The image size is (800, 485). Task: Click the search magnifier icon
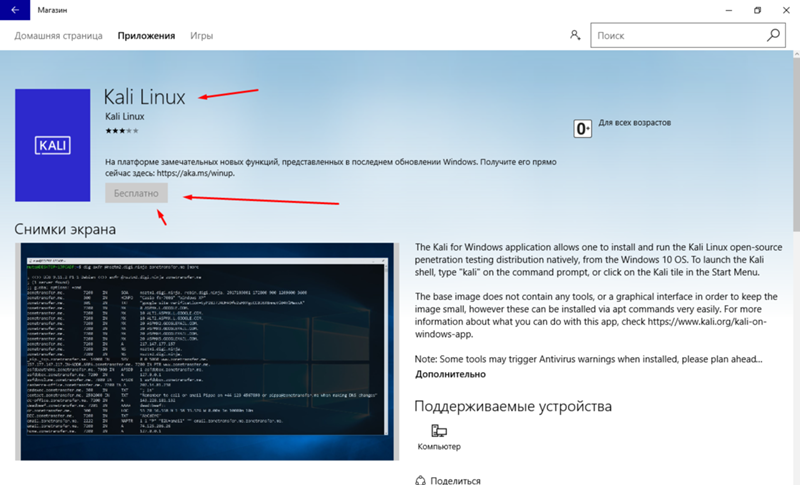773,35
